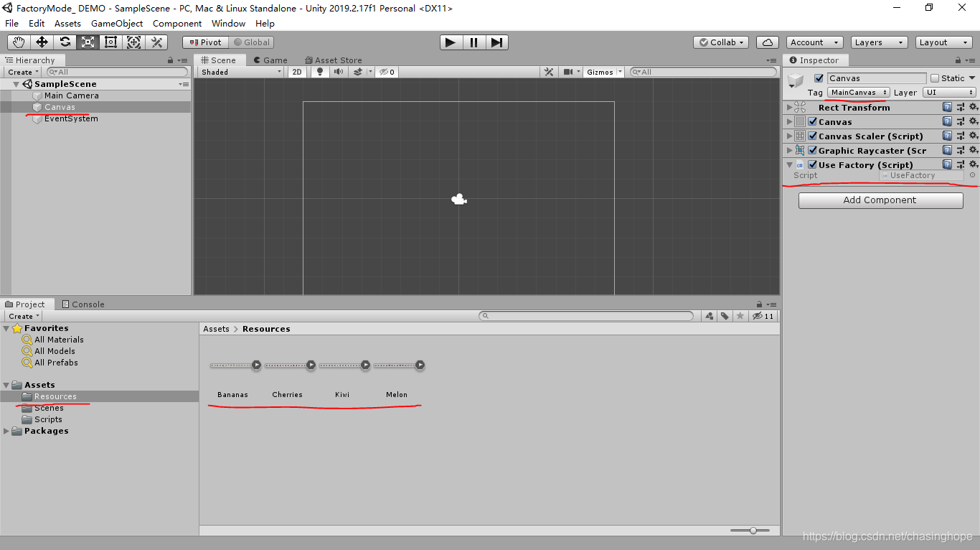Viewport: 980px width, 550px height.
Task: Filter project search by label icon
Action: 725,316
